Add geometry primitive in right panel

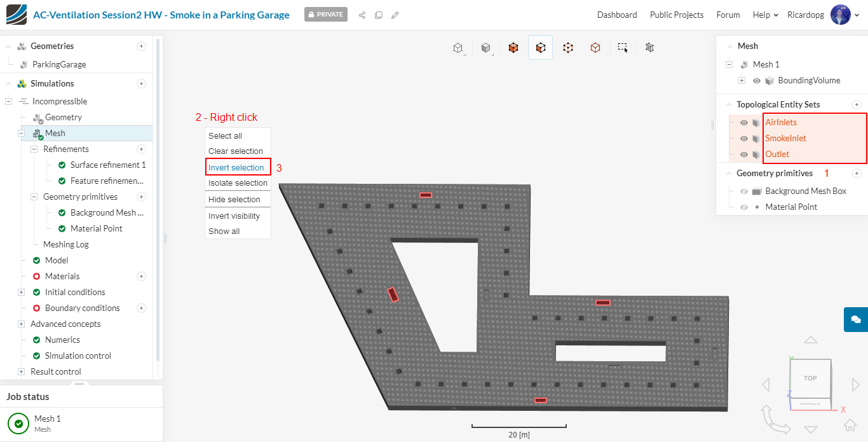click(x=857, y=173)
